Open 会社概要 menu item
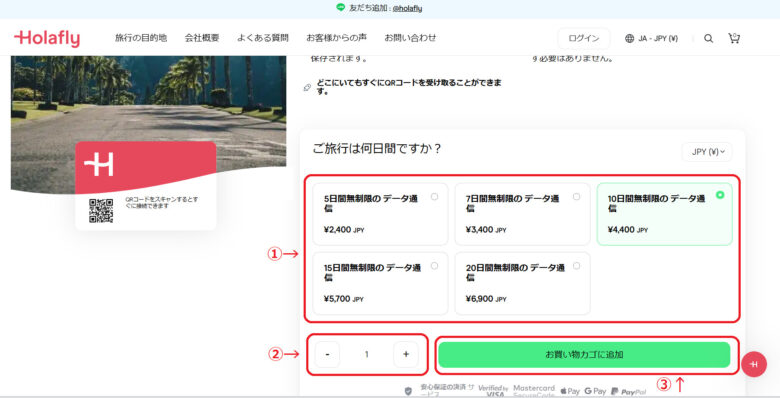This screenshot has width=780, height=398. point(202,38)
